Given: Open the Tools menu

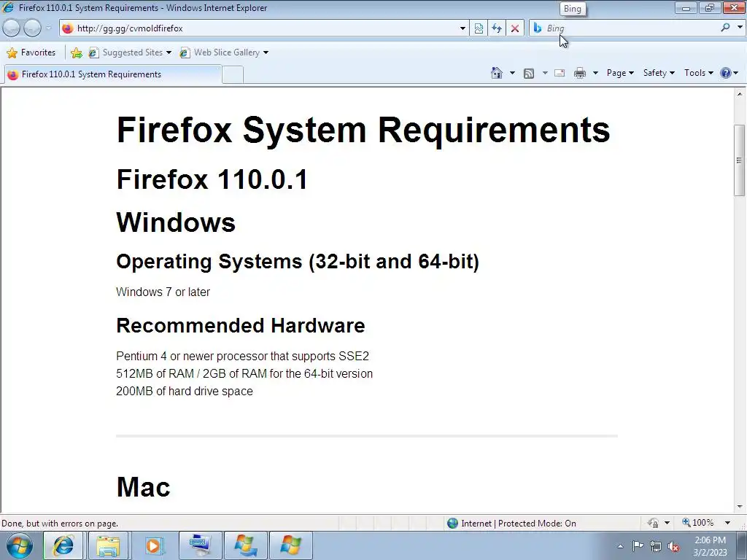Looking at the screenshot, I should [x=698, y=73].
